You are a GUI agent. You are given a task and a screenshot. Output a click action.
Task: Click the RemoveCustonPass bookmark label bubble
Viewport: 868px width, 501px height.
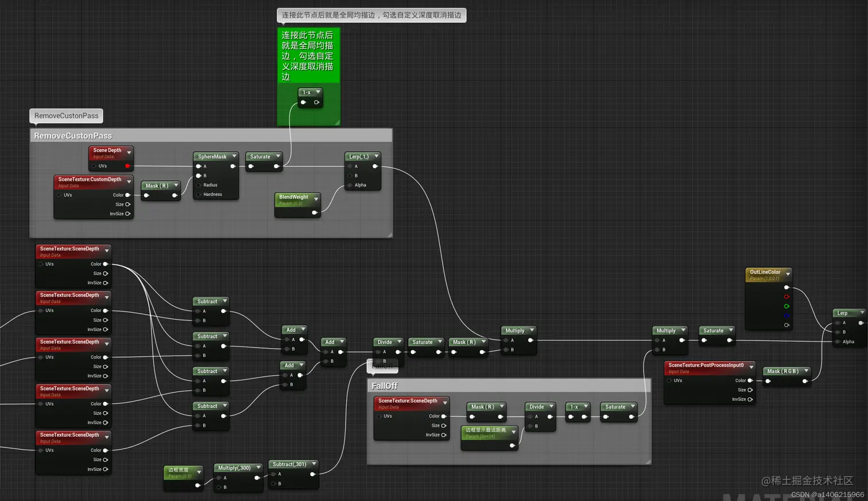[x=65, y=115]
